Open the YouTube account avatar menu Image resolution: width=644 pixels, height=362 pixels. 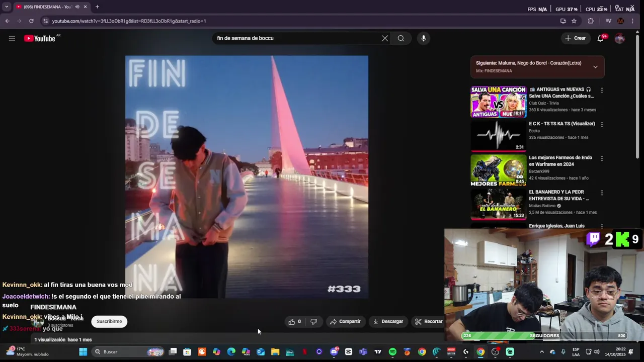point(620,38)
